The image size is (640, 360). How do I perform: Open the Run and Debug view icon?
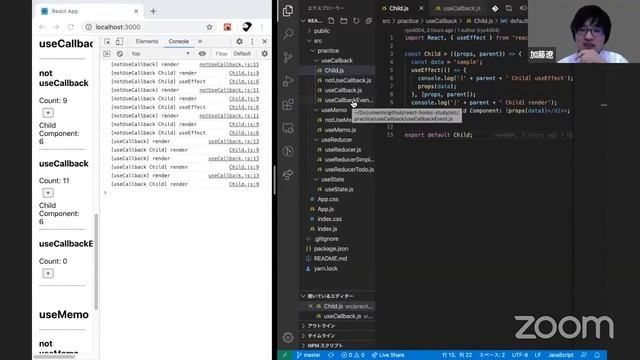tap(288, 80)
